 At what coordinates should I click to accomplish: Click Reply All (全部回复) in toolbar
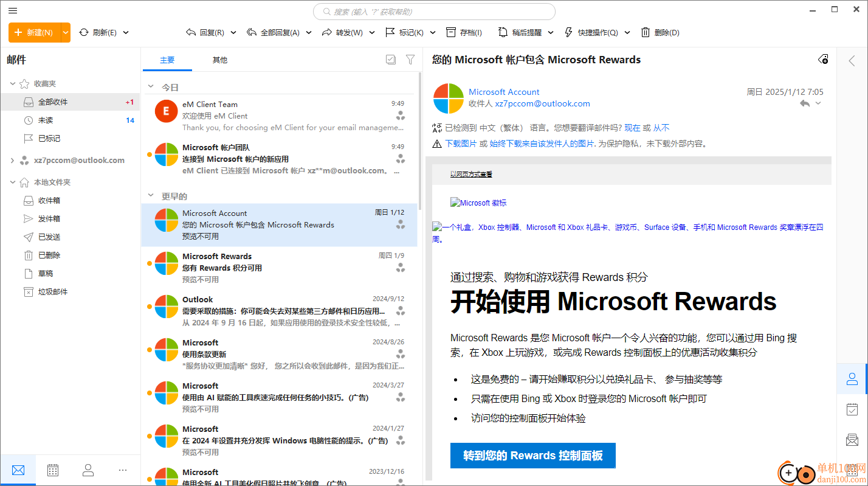click(x=273, y=32)
